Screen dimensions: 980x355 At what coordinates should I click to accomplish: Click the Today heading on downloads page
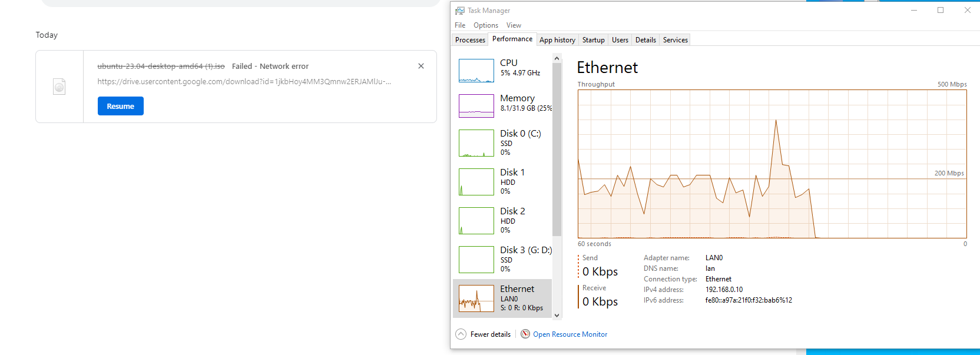coord(47,35)
